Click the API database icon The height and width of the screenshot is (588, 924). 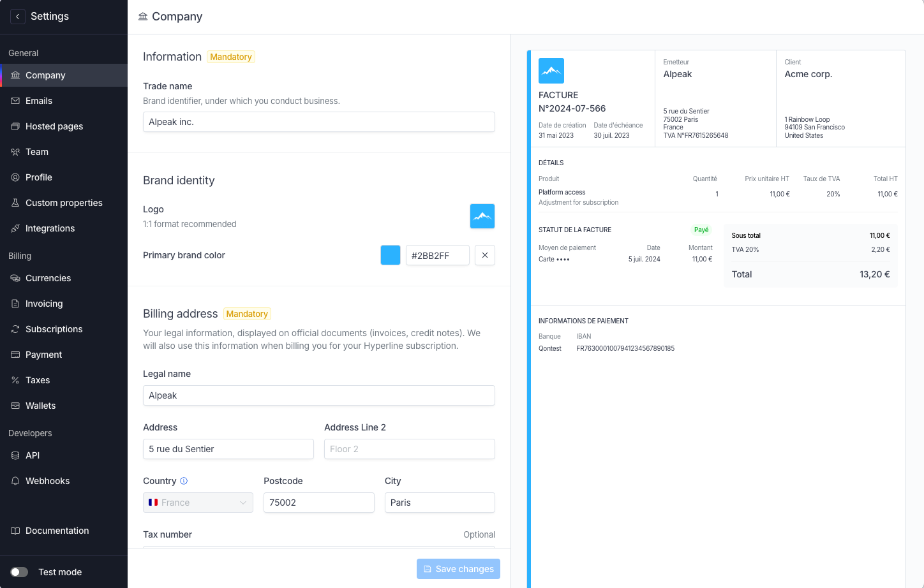pyautogui.click(x=15, y=455)
